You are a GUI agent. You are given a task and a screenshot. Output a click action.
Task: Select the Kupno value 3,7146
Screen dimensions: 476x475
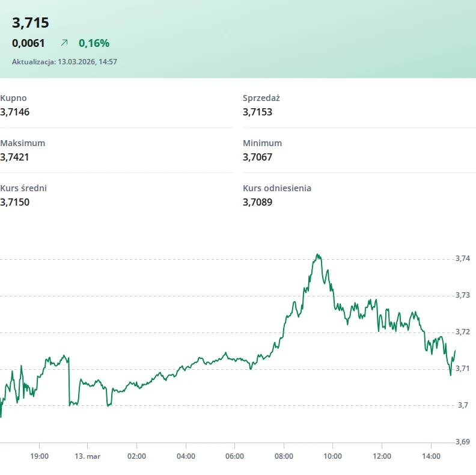pos(15,112)
